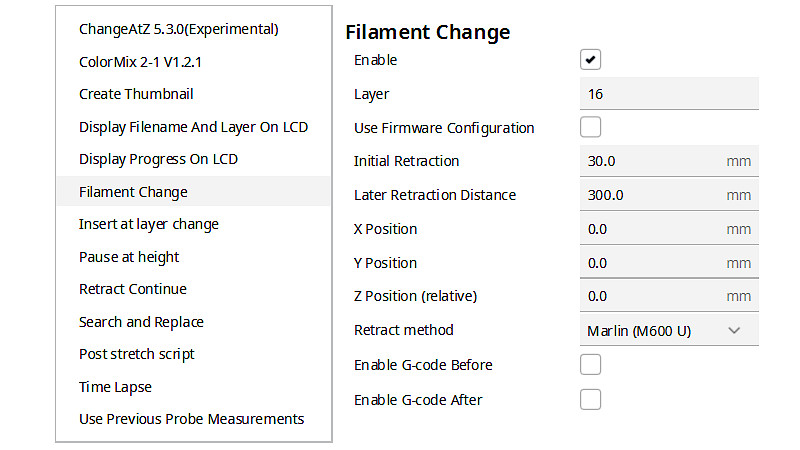Click the Z Position (relative) field
This screenshot has width=800, height=450.
[x=669, y=296]
